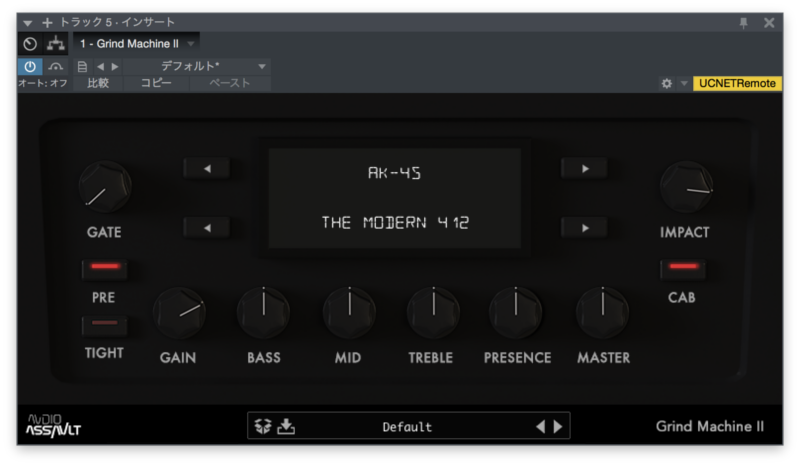Open the デフォルト preset dropdown
Viewport: 800px width, 466px height.
(197, 66)
